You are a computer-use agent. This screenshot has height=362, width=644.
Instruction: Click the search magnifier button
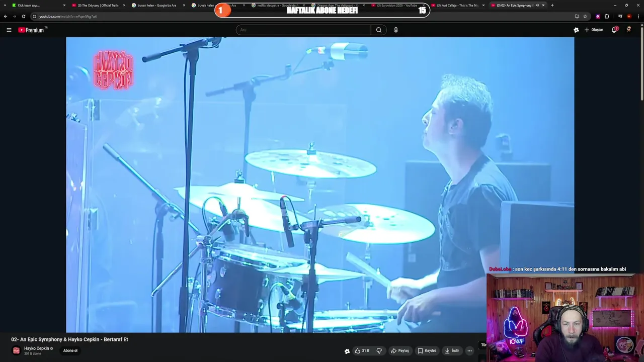point(379,30)
